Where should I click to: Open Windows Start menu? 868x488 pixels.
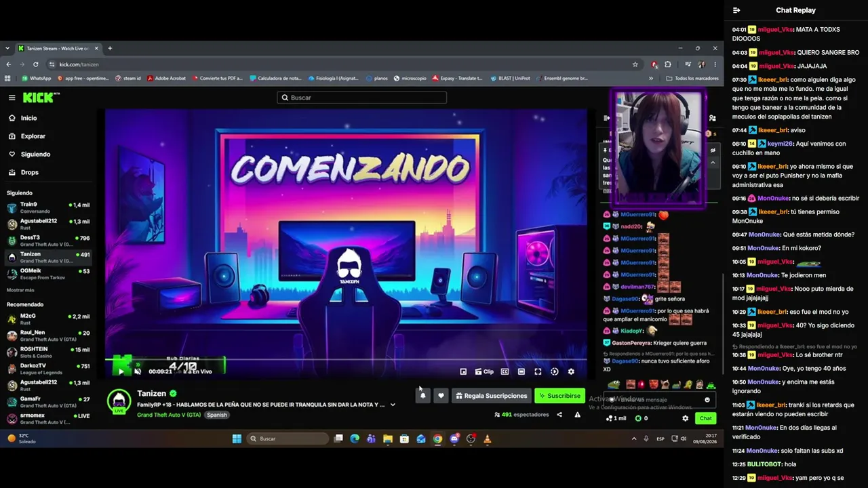pyautogui.click(x=237, y=439)
